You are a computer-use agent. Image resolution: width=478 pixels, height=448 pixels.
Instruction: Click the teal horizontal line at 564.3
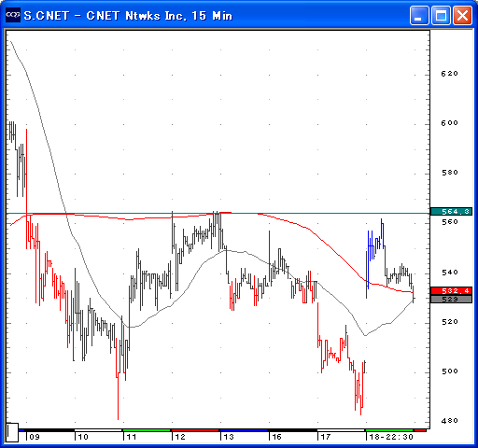point(218,214)
